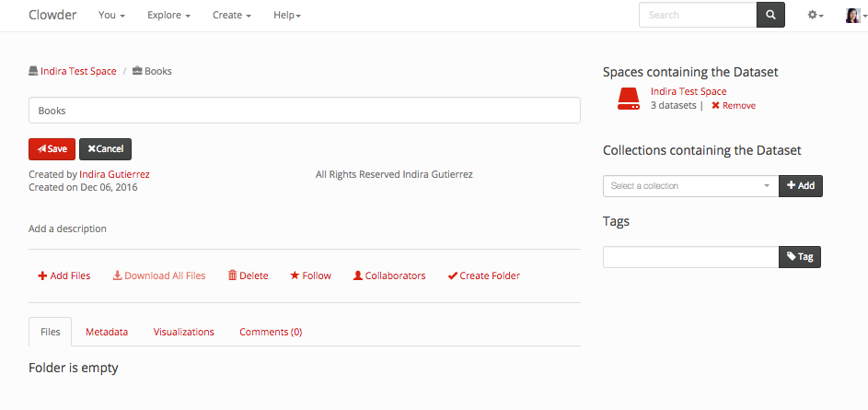868x410 pixels.
Task: Remove the dataset from Indira Test Space
Action: [x=734, y=106]
